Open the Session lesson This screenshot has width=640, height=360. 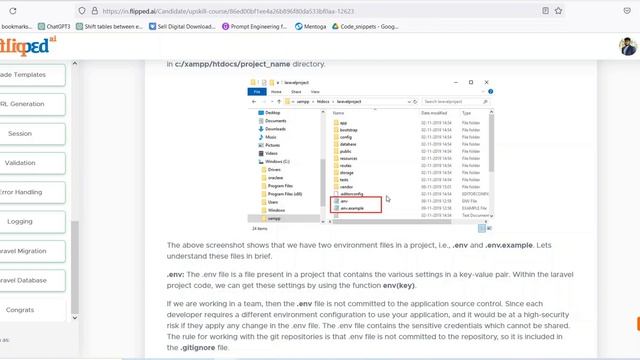click(32, 134)
